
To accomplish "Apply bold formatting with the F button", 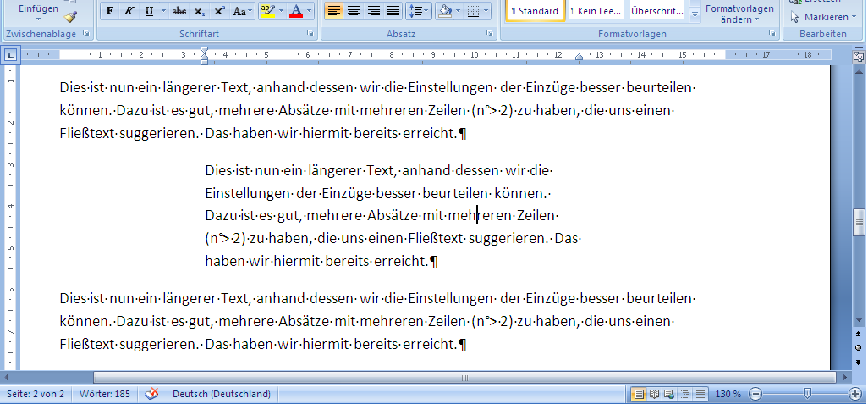I will pyautogui.click(x=110, y=11).
